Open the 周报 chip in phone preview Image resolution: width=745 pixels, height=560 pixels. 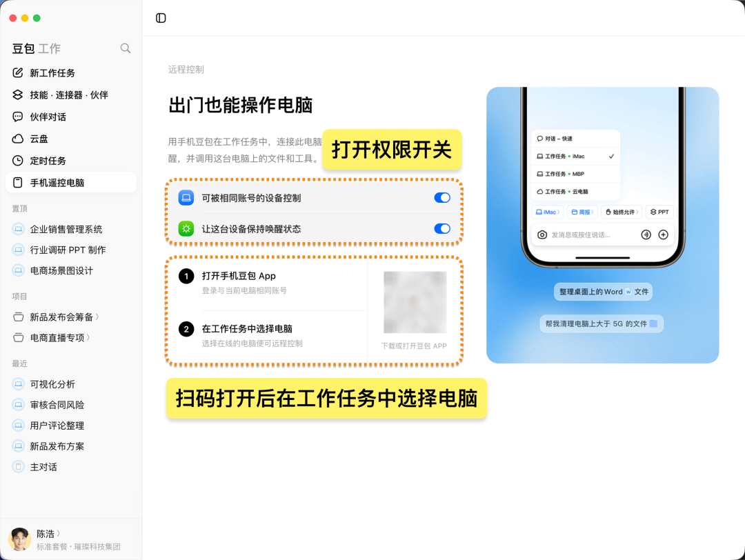click(x=582, y=212)
